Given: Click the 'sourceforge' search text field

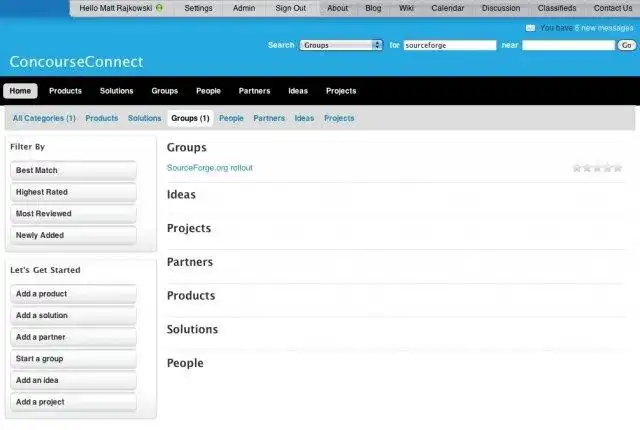Looking at the screenshot, I should [x=450, y=45].
